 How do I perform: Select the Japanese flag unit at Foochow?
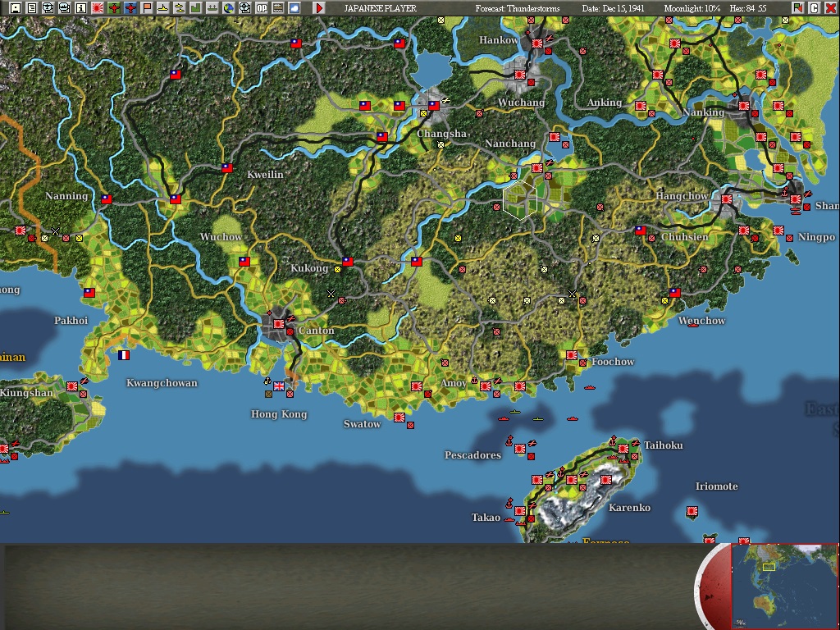(572, 355)
